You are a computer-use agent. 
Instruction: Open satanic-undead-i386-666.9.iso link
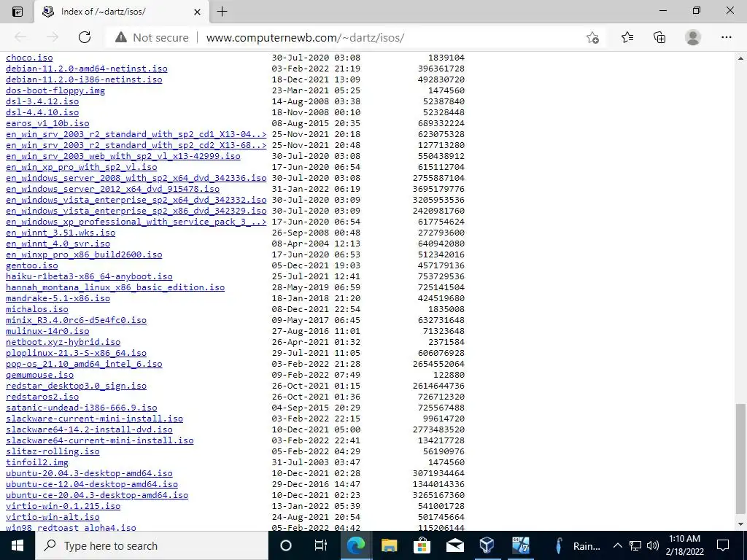(x=82, y=408)
